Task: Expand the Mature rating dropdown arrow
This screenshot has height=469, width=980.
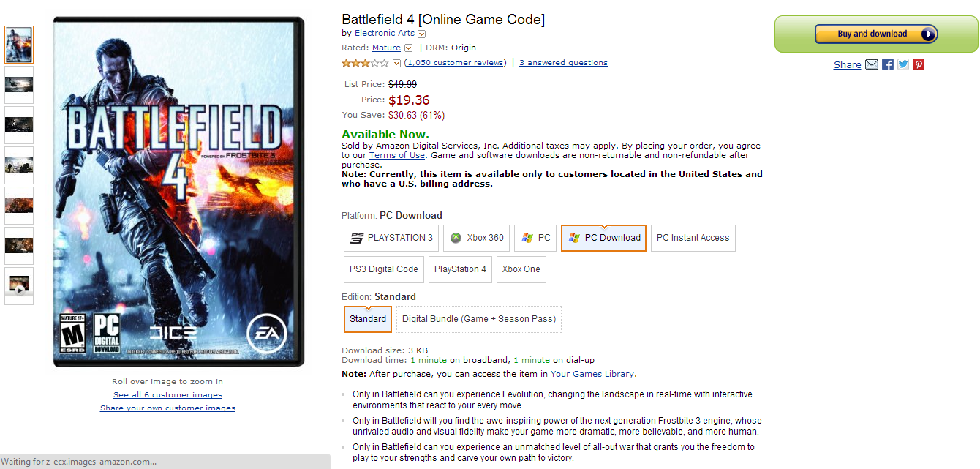Action: pyautogui.click(x=409, y=48)
